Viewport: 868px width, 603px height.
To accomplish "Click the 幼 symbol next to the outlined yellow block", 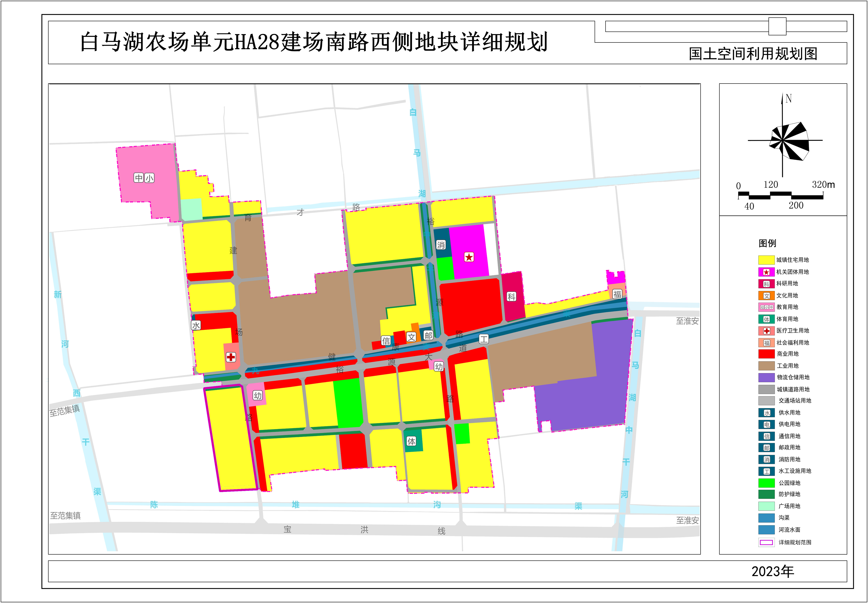I will [x=258, y=396].
